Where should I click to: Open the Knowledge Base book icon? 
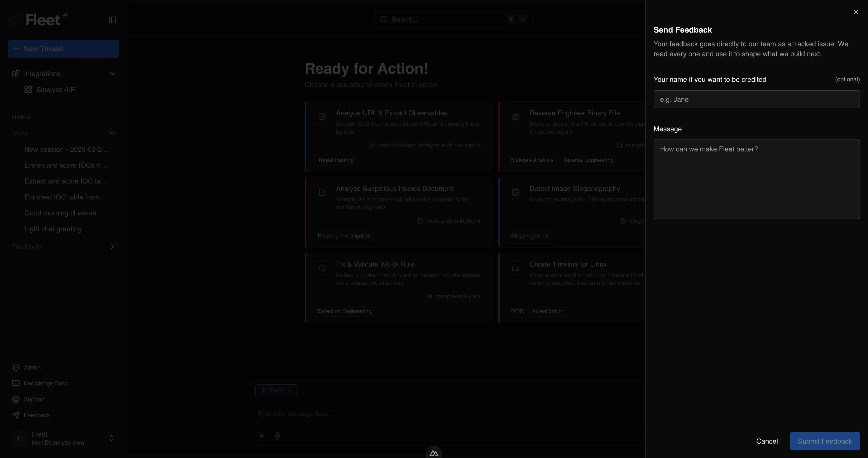point(16,383)
